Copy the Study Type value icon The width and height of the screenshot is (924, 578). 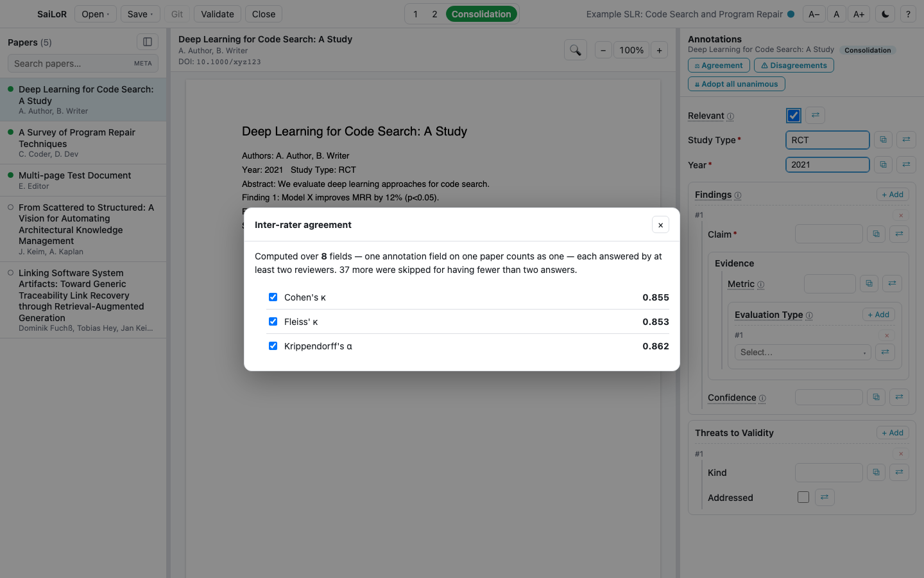tap(884, 139)
